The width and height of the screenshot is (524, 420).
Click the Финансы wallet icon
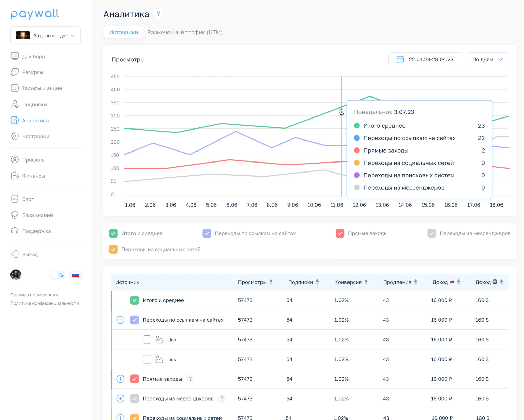[15, 176]
